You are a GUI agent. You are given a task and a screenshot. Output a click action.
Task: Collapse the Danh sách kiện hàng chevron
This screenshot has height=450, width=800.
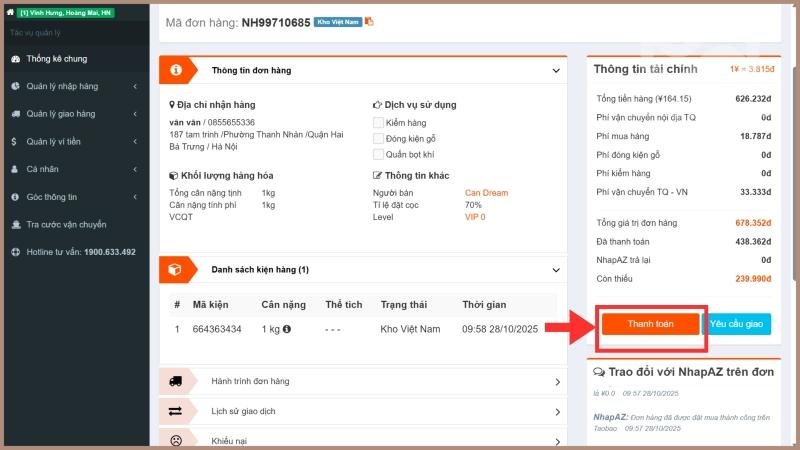[x=556, y=270]
